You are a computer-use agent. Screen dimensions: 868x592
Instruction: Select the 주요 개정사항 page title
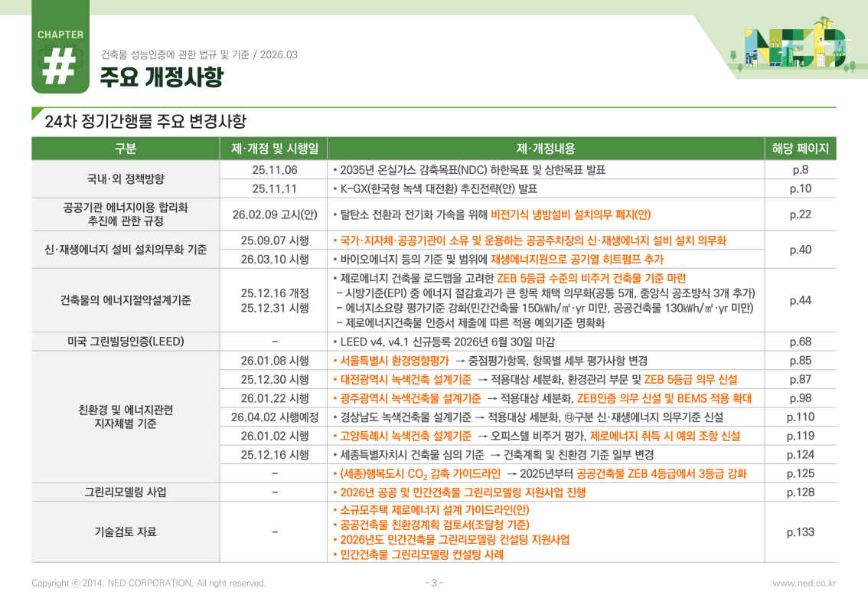(x=161, y=77)
